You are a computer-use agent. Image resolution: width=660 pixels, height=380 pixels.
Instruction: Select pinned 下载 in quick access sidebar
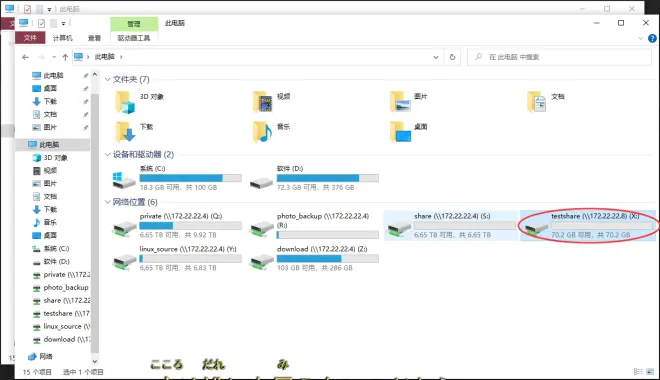coord(50,101)
